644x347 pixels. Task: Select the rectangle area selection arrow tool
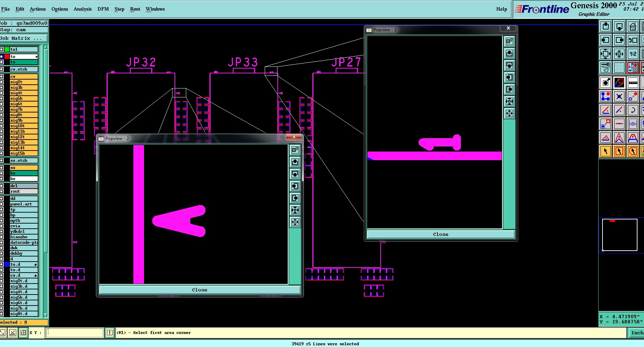click(619, 151)
